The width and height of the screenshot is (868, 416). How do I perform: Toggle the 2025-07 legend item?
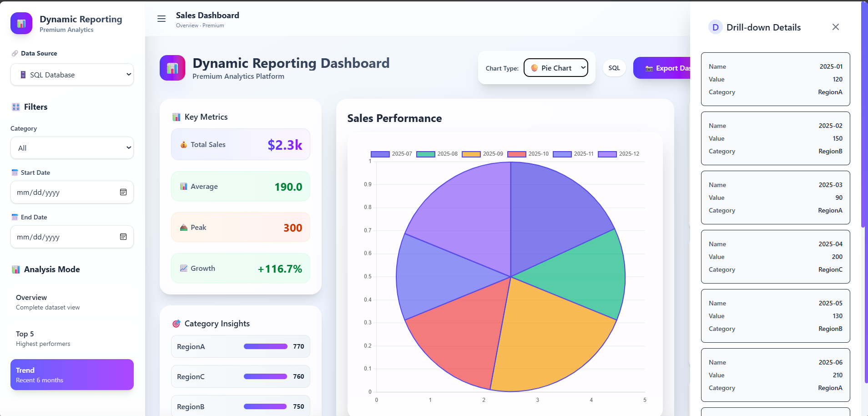click(x=391, y=154)
